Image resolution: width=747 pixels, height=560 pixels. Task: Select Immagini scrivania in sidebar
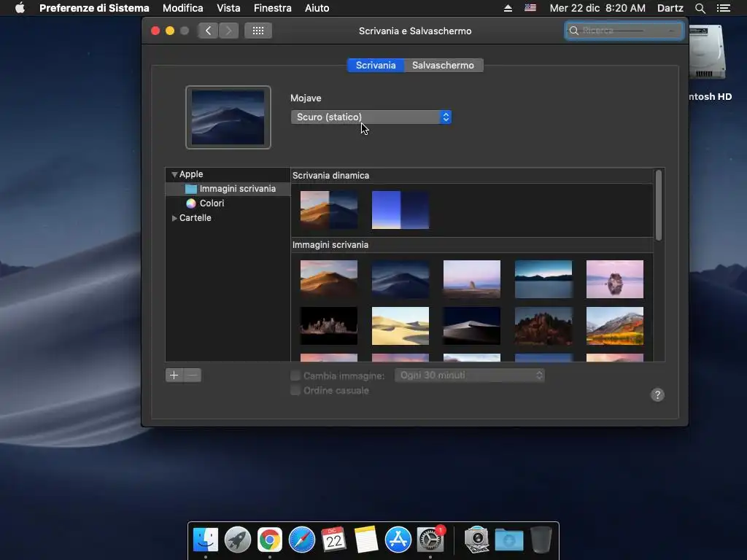[228, 189]
